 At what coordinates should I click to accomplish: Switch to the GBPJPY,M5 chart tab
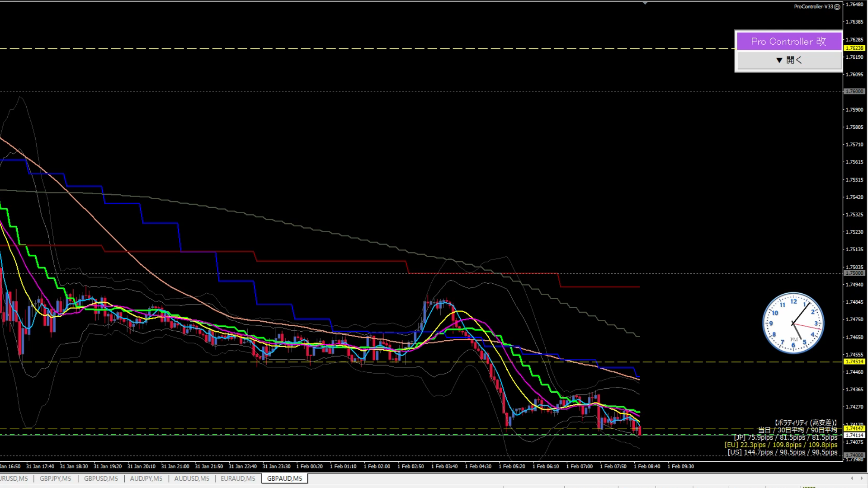(x=55, y=479)
